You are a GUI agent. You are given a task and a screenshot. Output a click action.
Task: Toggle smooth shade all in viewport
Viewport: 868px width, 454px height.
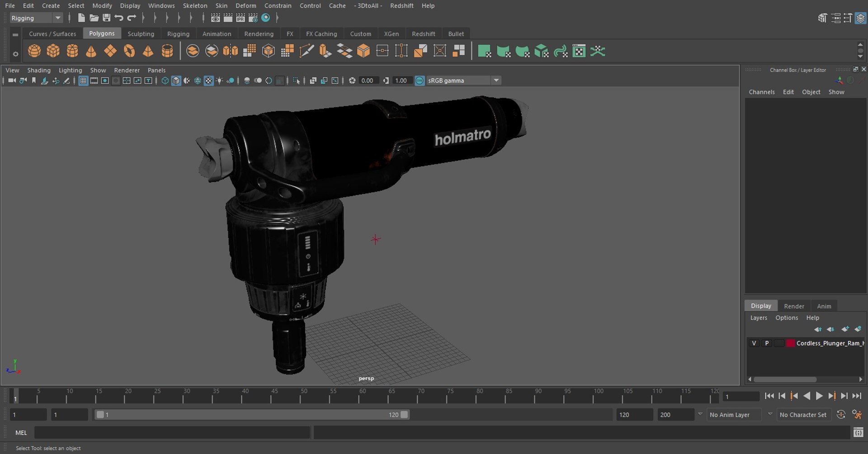coord(176,80)
